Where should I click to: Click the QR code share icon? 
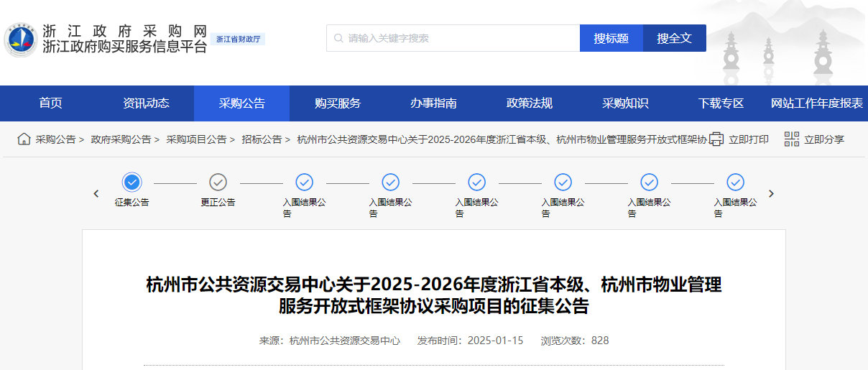[791, 139]
